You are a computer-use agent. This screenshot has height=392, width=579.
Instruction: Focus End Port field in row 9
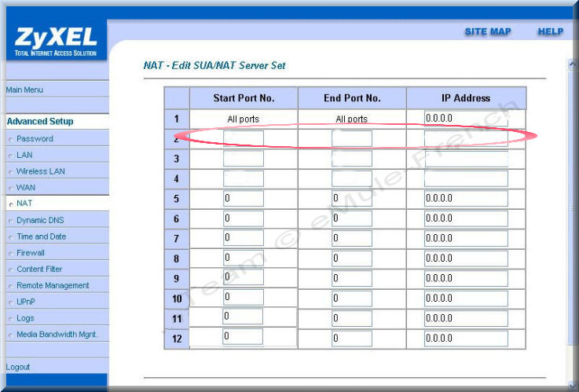351,278
